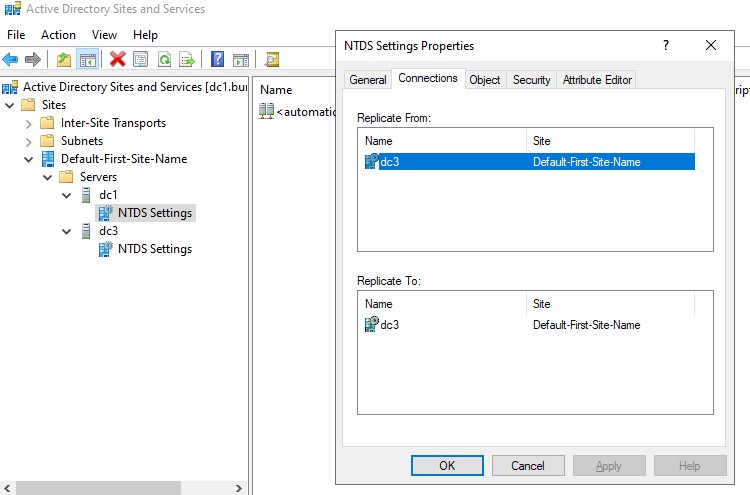Click the blue Help question mark icon
The image size is (750, 495).
pyautogui.click(x=218, y=59)
